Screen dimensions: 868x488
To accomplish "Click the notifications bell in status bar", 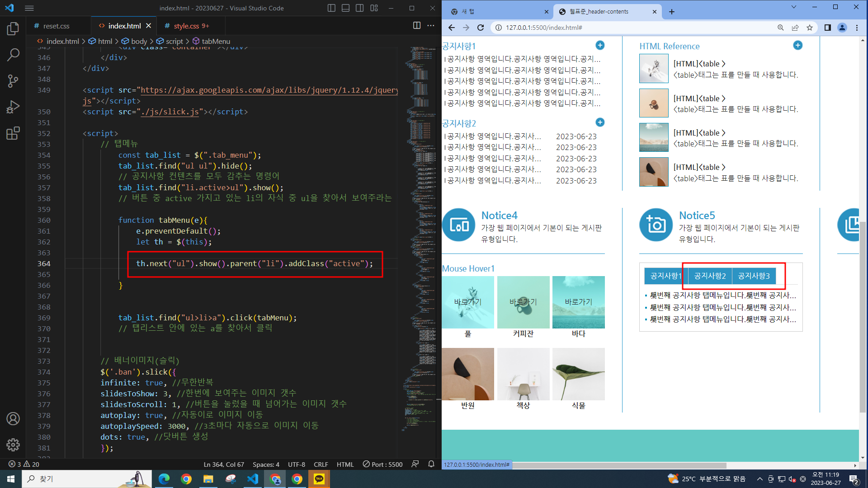I will pyautogui.click(x=431, y=464).
